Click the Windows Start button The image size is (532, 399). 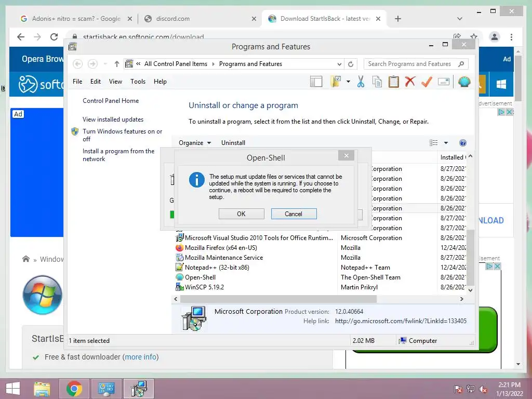point(13,389)
